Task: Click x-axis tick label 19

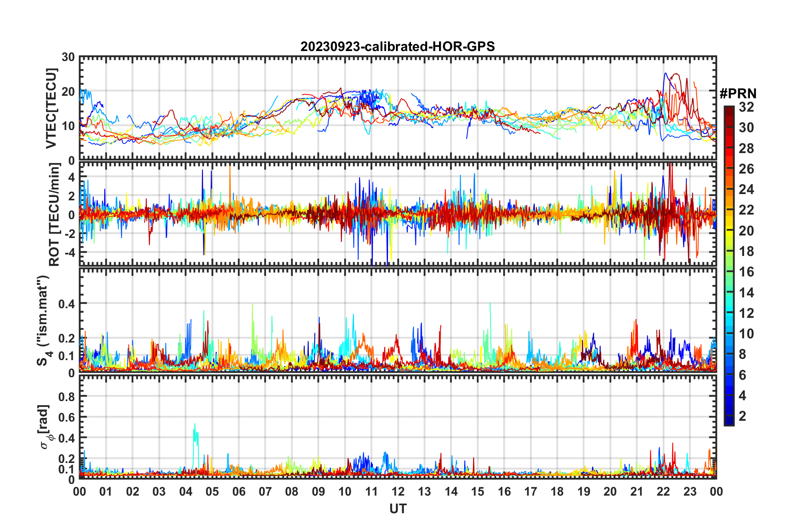Action: (x=584, y=491)
